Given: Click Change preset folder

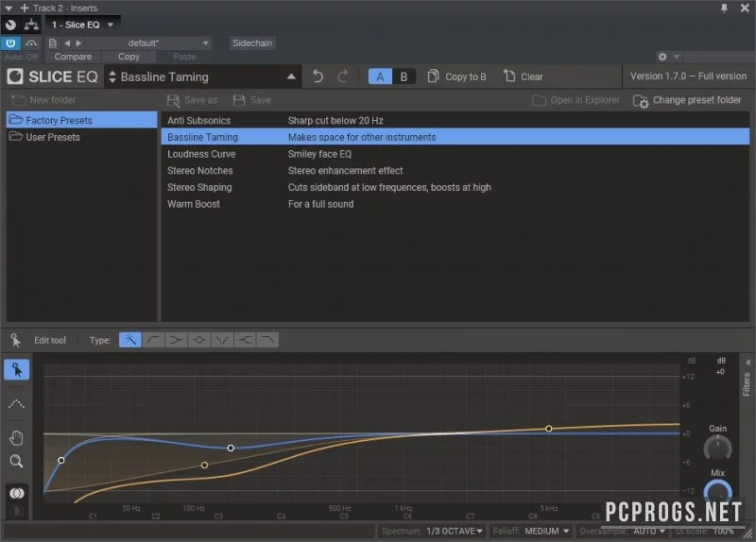Looking at the screenshot, I should 687,100.
